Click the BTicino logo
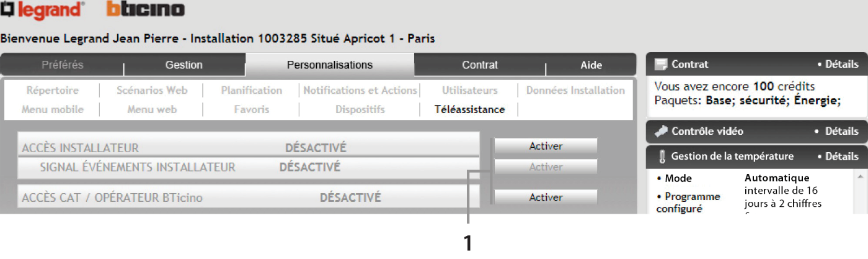Viewport: 868px width, 259px height. coord(146,9)
